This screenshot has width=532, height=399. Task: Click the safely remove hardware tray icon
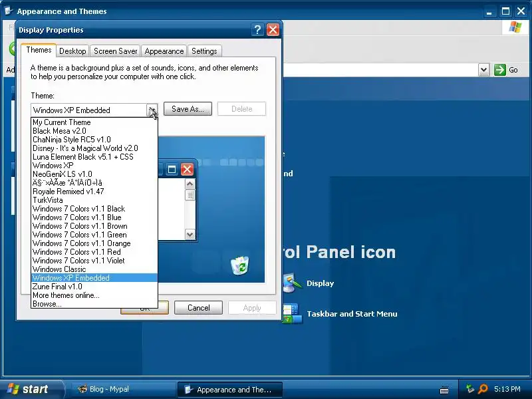pos(470,389)
